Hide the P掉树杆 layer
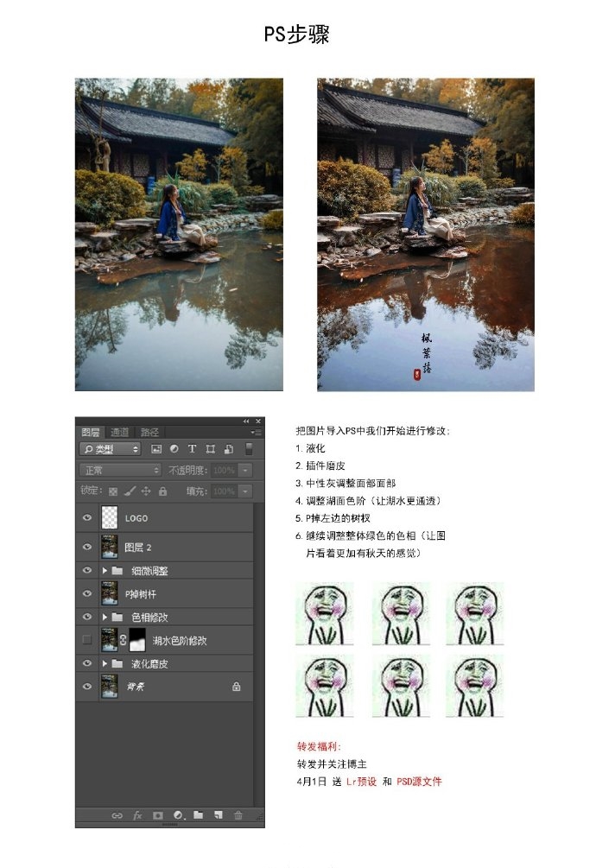The height and width of the screenshot is (868, 596). coord(87,593)
